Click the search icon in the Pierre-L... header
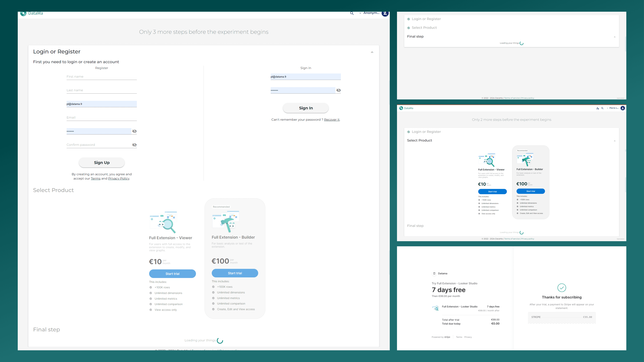The height and width of the screenshot is (362, 644). 602,108
